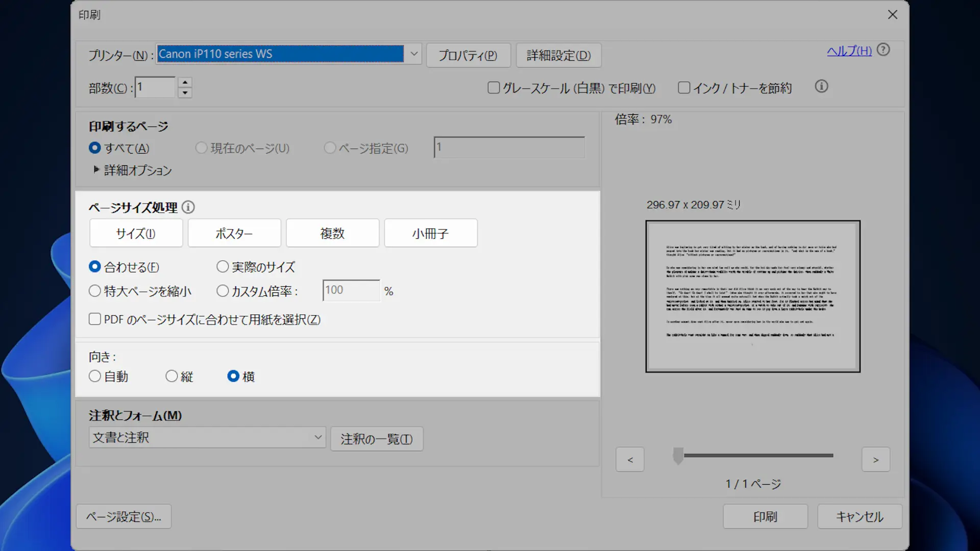Select the '現在のページ' radio button

pyautogui.click(x=202, y=148)
